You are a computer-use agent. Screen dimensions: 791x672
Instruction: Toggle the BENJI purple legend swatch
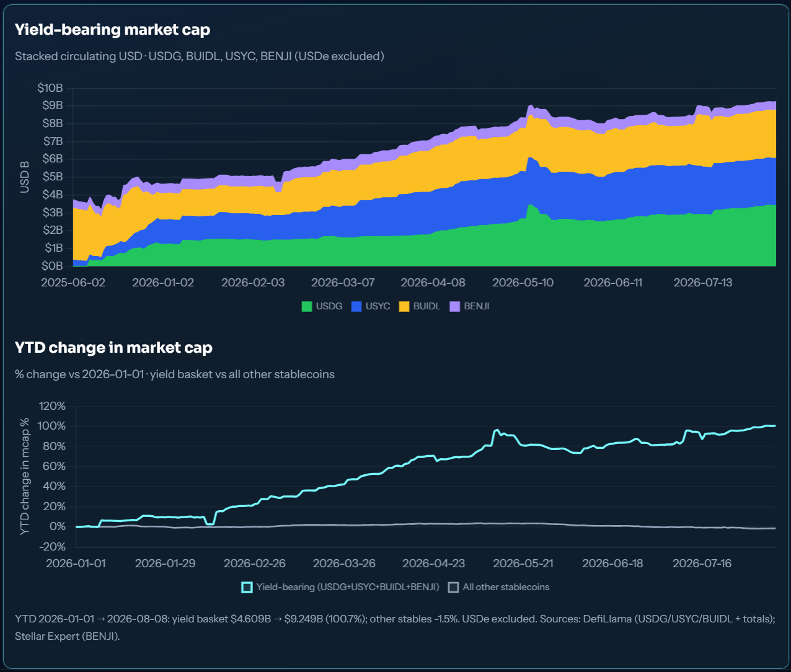click(454, 306)
